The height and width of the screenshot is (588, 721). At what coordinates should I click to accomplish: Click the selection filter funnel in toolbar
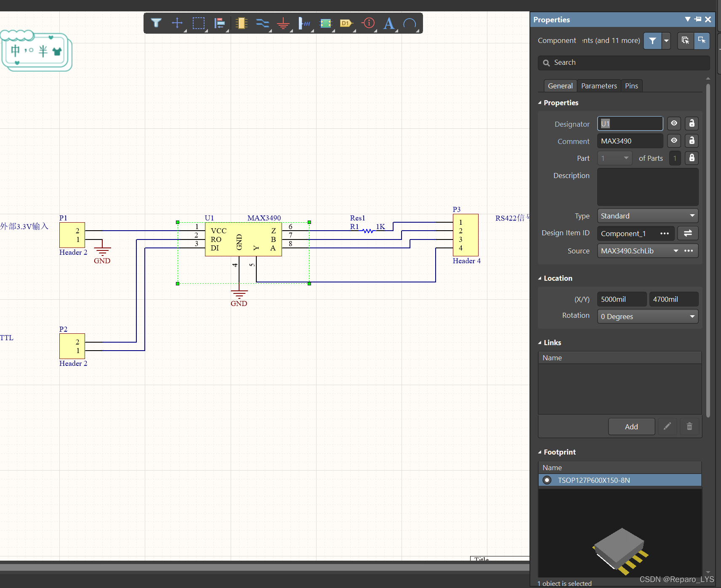pyautogui.click(x=156, y=23)
